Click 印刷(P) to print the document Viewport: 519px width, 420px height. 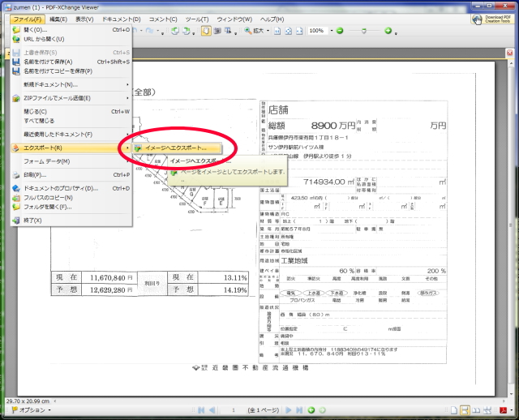click(x=36, y=174)
